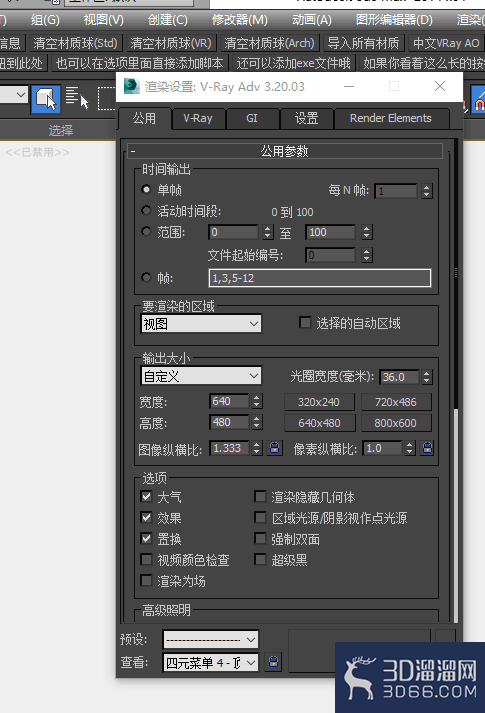This screenshot has width=485, height=713.
Task: Click the lock icon beside the view dropdown
Action: point(273,662)
